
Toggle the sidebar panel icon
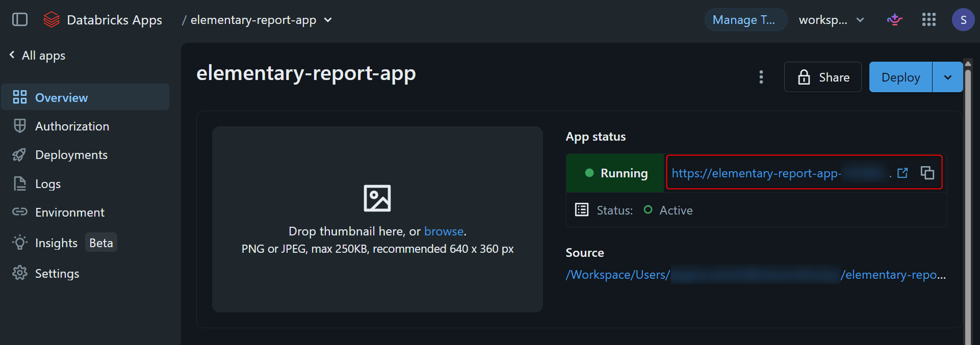pos(20,20)
